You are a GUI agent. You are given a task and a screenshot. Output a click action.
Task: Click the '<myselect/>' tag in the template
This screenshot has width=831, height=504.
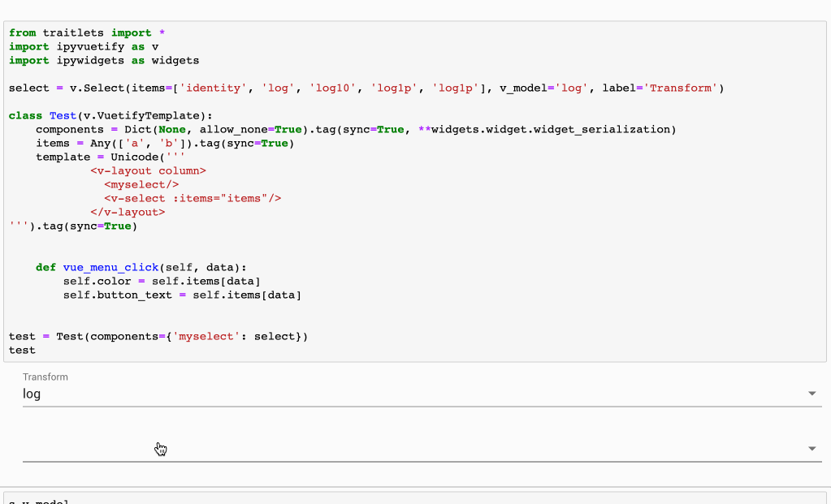click(x=141, y=184)
